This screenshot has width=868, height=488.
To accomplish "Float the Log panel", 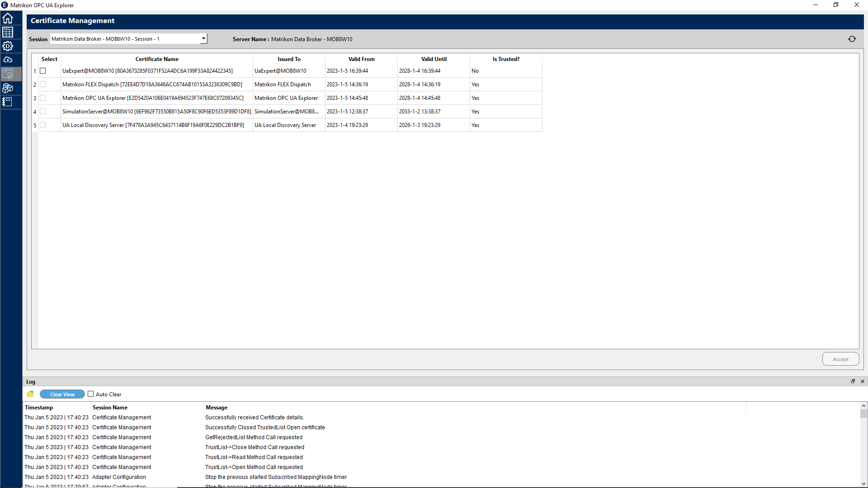I will pyautogui.click(x=853, y=381).
